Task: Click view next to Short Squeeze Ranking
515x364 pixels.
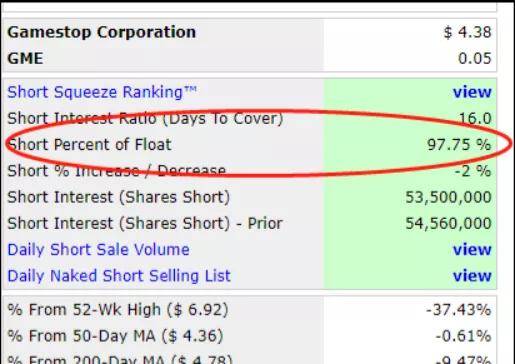Action: coord(472,92)
